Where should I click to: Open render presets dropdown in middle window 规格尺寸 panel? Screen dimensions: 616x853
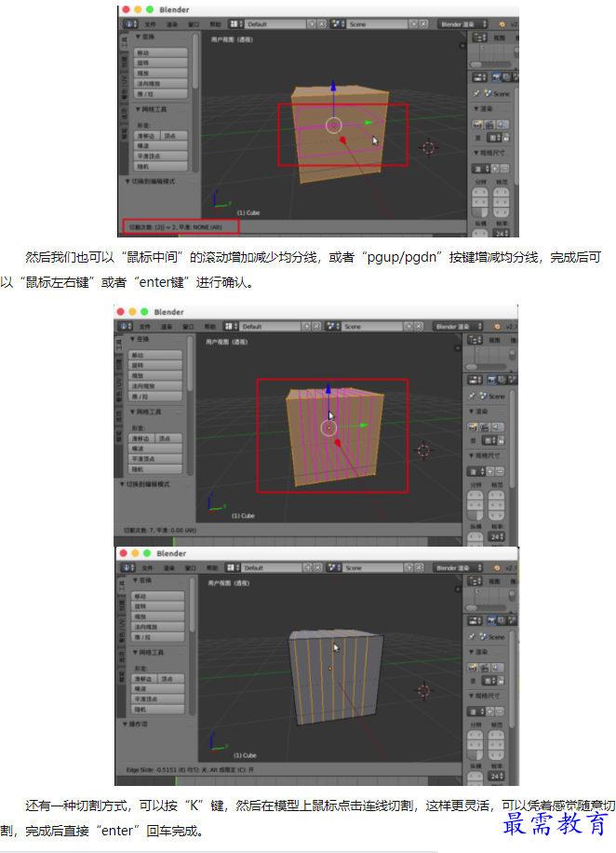[x=478, y=471]
